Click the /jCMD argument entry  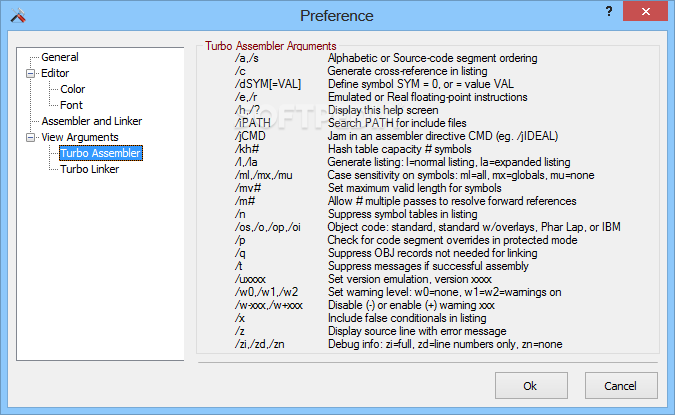tap(250, 136)
